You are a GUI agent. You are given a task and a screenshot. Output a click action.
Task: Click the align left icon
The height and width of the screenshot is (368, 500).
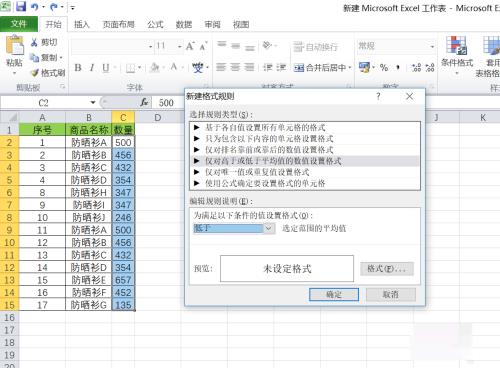(x=221, y=67)
